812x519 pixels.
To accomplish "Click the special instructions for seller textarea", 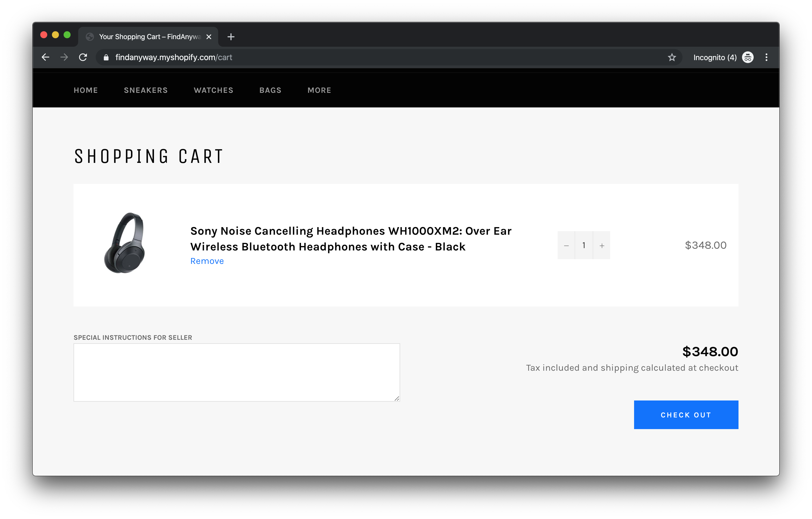I will [x=237, y=372].
